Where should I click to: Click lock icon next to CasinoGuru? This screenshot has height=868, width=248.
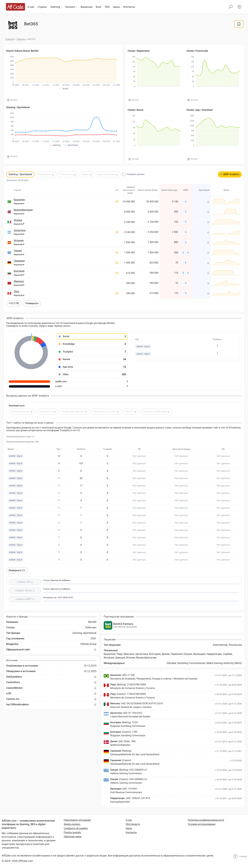coord(95,682)
